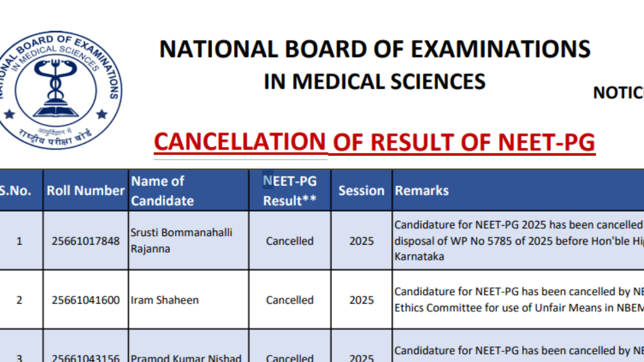Click roll number 25661017848
Screen dimensions: 644x362
[x=86, y=241]
